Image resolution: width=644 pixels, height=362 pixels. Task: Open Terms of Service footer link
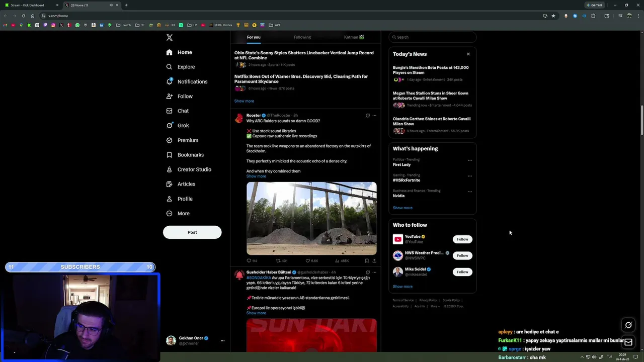(403, 300)
